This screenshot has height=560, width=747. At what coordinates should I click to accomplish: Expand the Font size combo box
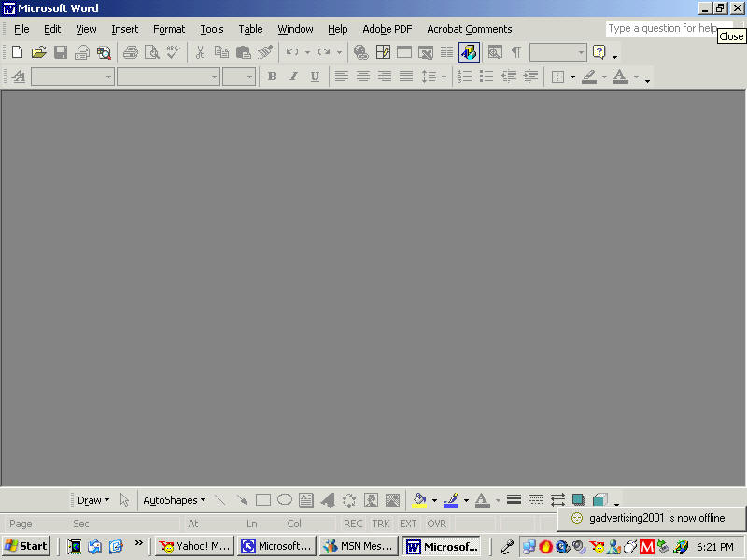pos(249,77)
